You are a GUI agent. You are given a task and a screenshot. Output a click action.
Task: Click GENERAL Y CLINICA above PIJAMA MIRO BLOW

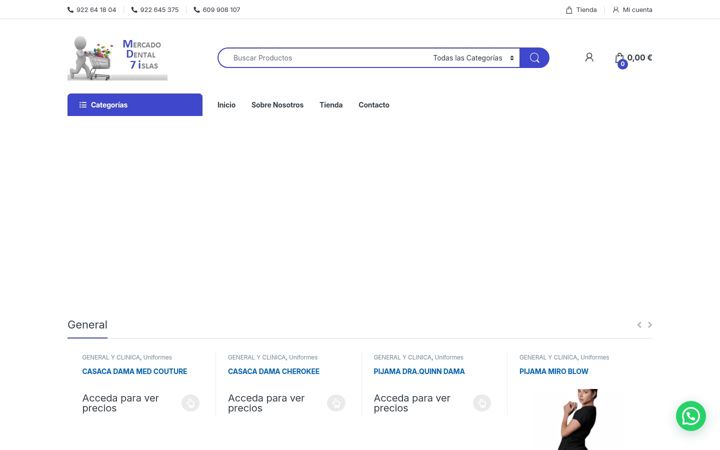(548, 357)
